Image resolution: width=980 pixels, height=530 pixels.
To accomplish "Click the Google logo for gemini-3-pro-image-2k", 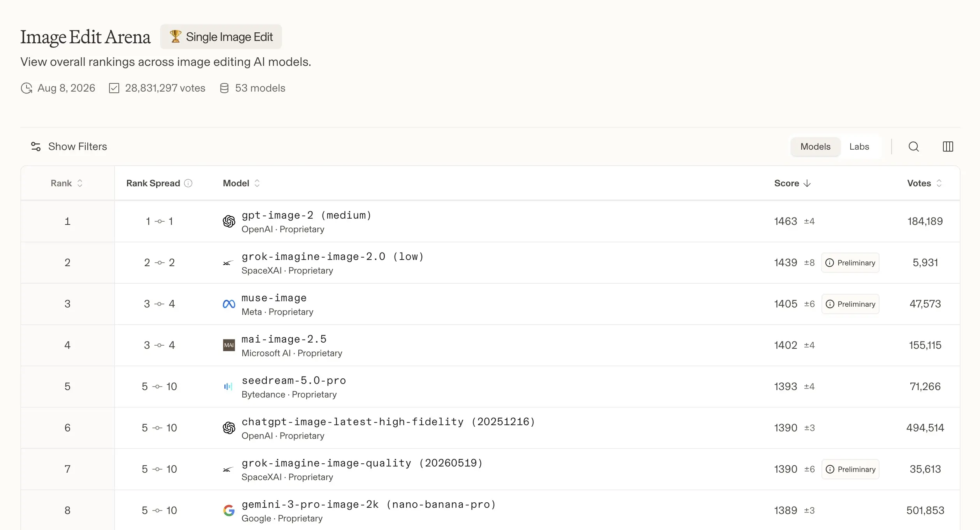I will [229, 511].
